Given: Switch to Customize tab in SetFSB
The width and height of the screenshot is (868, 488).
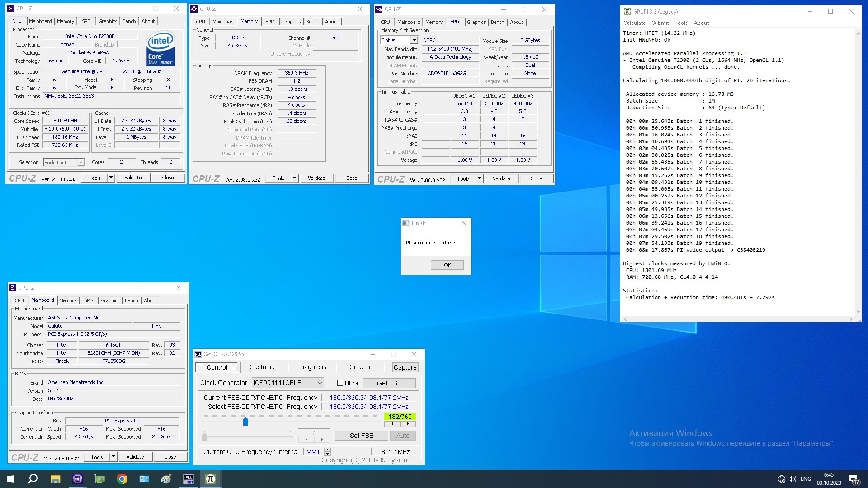Looking at the screenshot, I should 264,367.
